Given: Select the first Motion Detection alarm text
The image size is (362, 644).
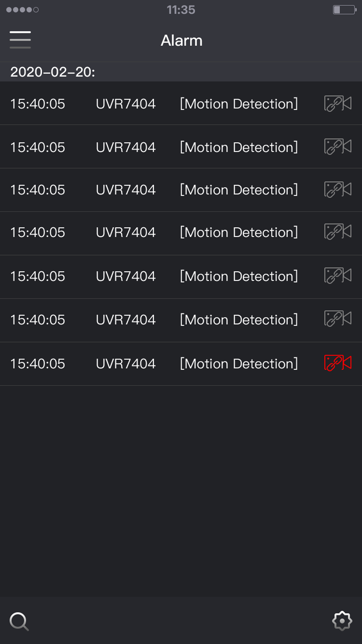Looking at the screenshot, I should pyautogui.click(x=239, y=104).
